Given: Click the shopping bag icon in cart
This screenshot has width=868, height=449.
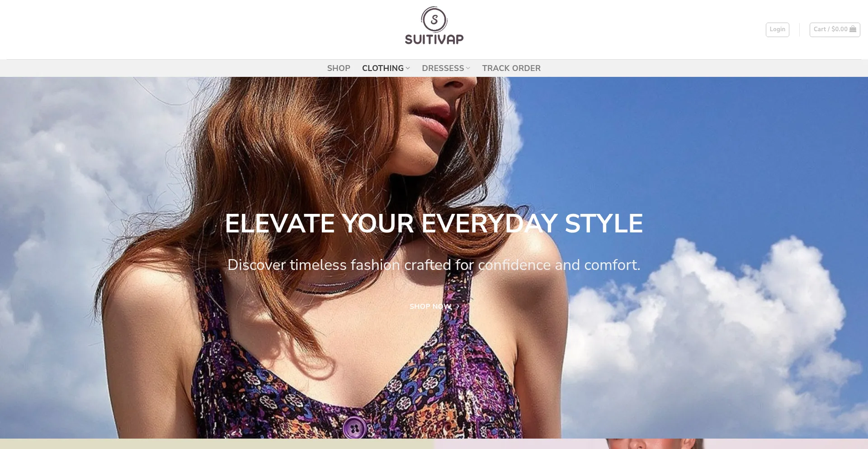Looking at the screenshot, I should tap(853, 29).
